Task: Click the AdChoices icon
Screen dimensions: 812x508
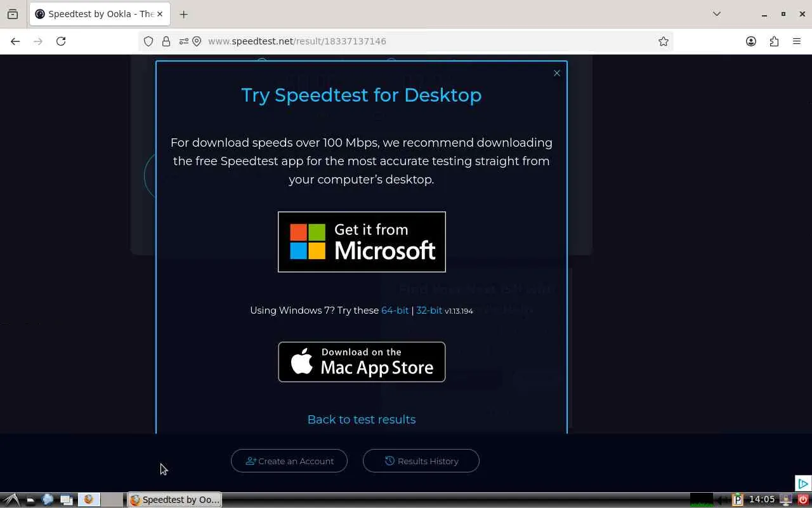Action: pos(803,484)
